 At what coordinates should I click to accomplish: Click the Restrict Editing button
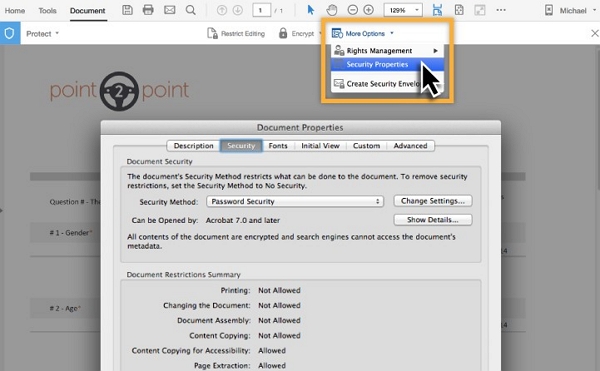click(x=236, y=33)
